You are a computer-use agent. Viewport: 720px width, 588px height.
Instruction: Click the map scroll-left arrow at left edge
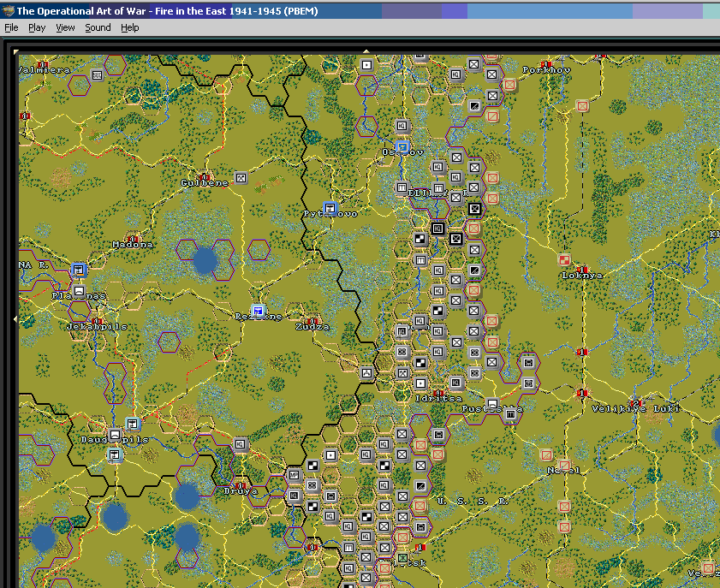click(15, 318)
